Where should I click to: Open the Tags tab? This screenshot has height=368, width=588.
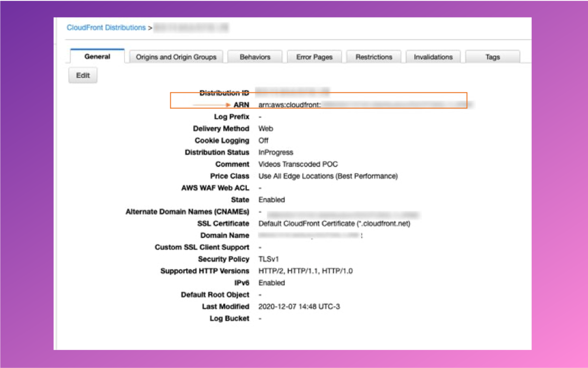click(x=493, y=57)
